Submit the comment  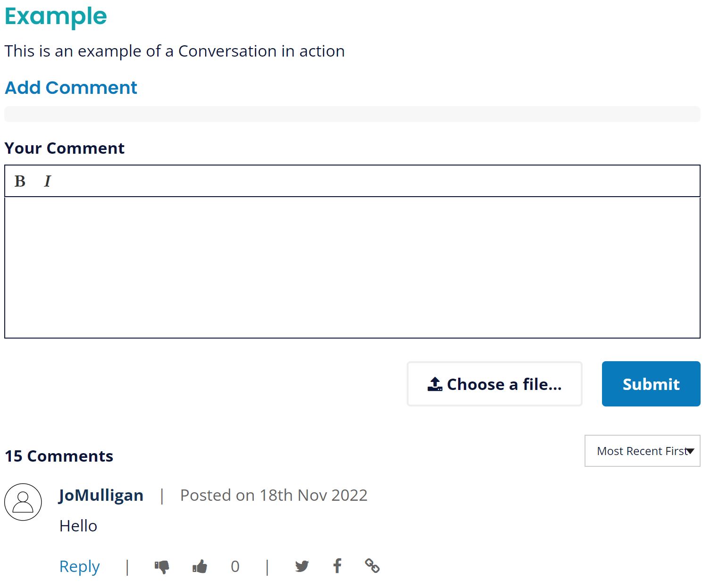pyautogui.click(x=651, y=384)
